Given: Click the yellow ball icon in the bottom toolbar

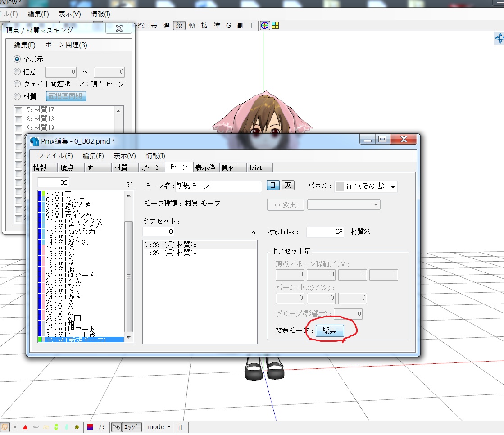Looking at the screenshot, I should (x=77, y=427).
